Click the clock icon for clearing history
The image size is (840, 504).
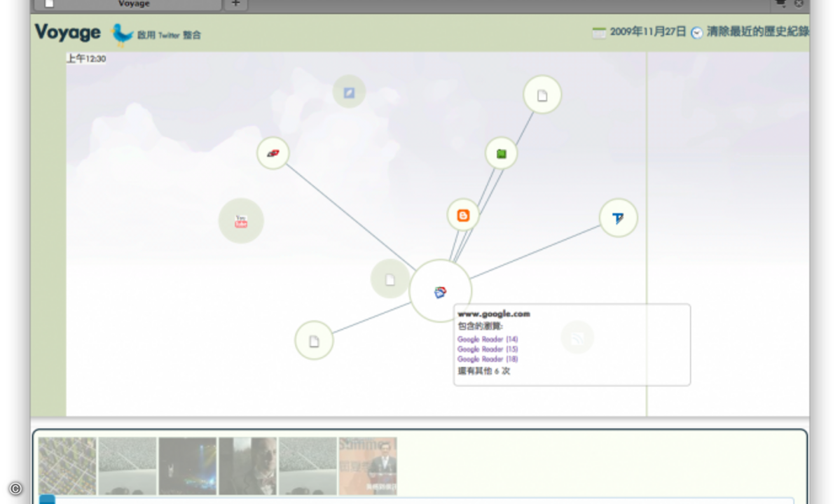coord(696,33)
